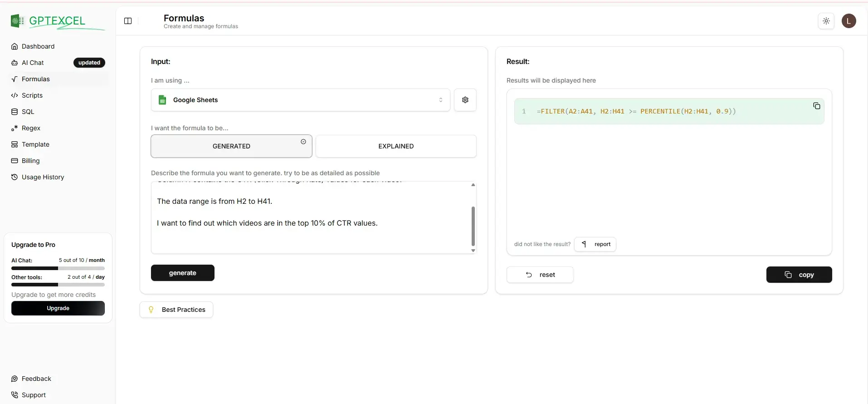Select the GENERATED formula mode
Screen dimensions: 868x404
click(231, 146)
